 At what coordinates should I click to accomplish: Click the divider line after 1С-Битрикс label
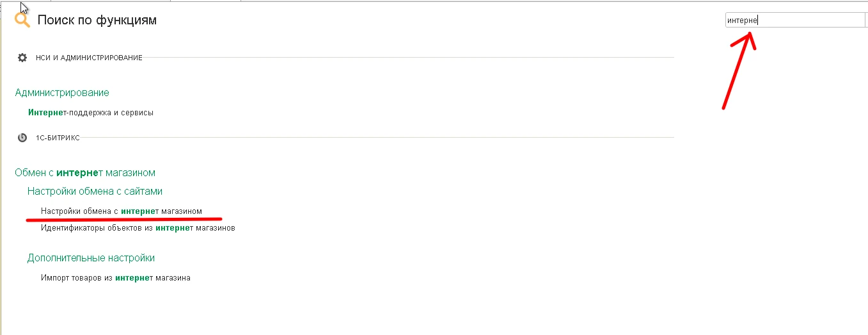(x=377, y=138)
